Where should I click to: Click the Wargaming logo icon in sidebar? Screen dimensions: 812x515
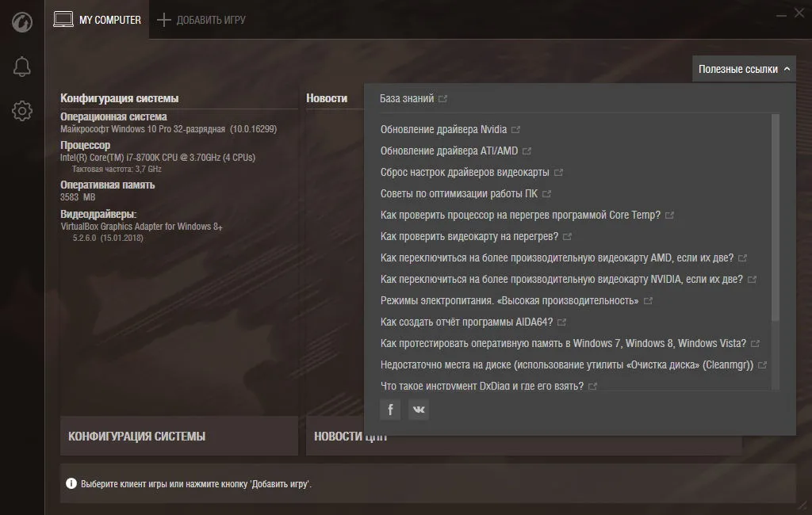(21, 22)
